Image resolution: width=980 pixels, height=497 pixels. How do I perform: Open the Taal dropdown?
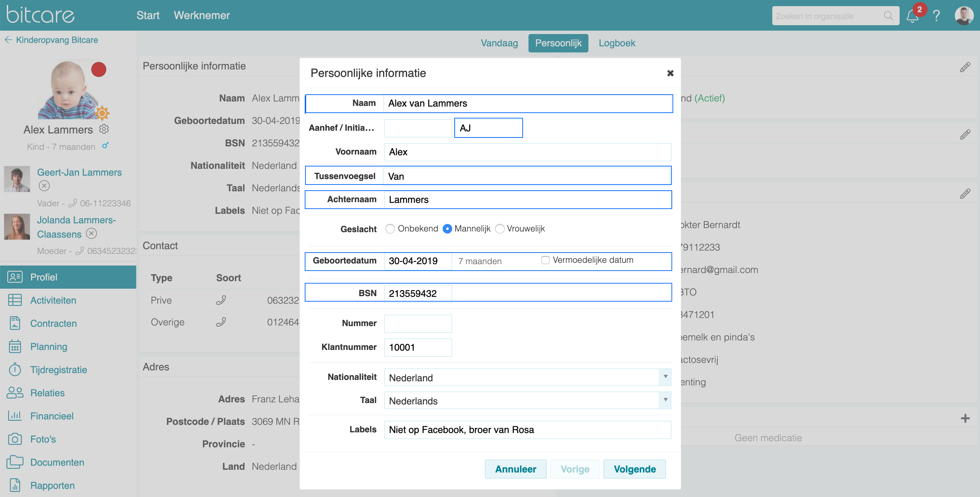[x=527, y=400]
